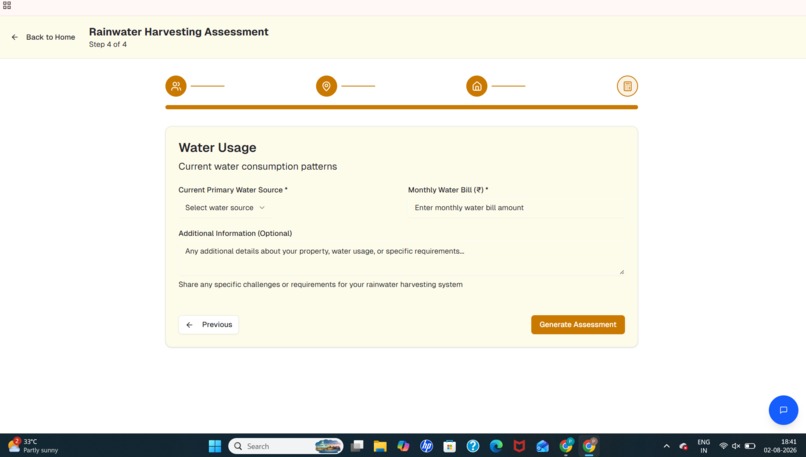Check battery status icon
This screenshot has height=457, width=806.
point(750,446)
